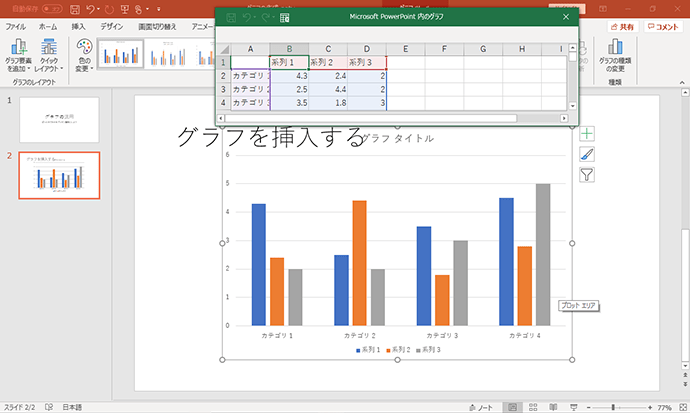Image resolution: width=690 pixels, height=413 pixels.
Task: Switch to Normal view in status bar
Action: click(512, 407)
